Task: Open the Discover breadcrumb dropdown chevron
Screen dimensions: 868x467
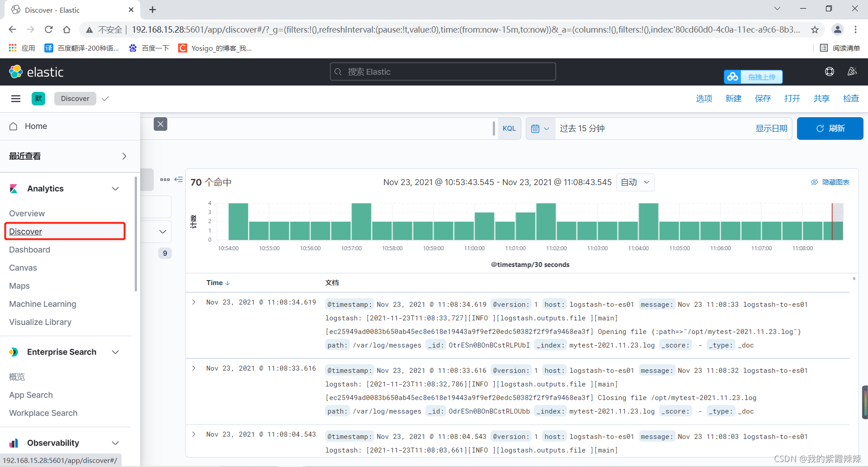Action: [x=105, y=99]
